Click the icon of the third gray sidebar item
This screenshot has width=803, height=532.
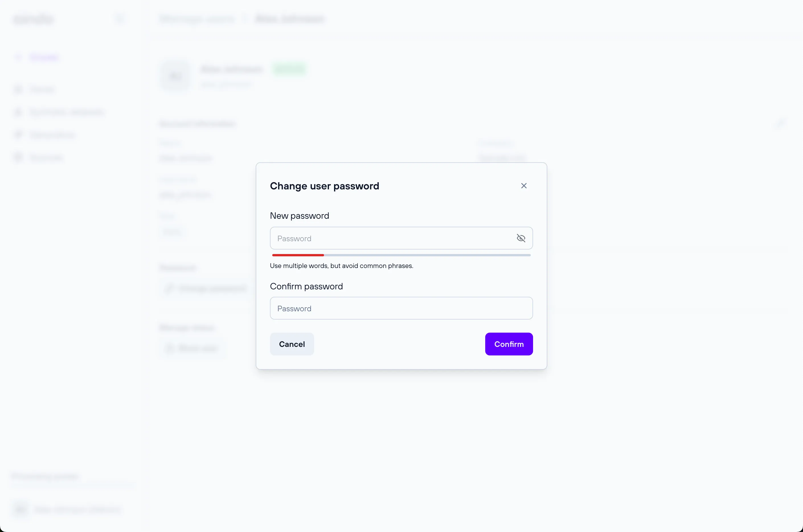[x=18, y=135]
